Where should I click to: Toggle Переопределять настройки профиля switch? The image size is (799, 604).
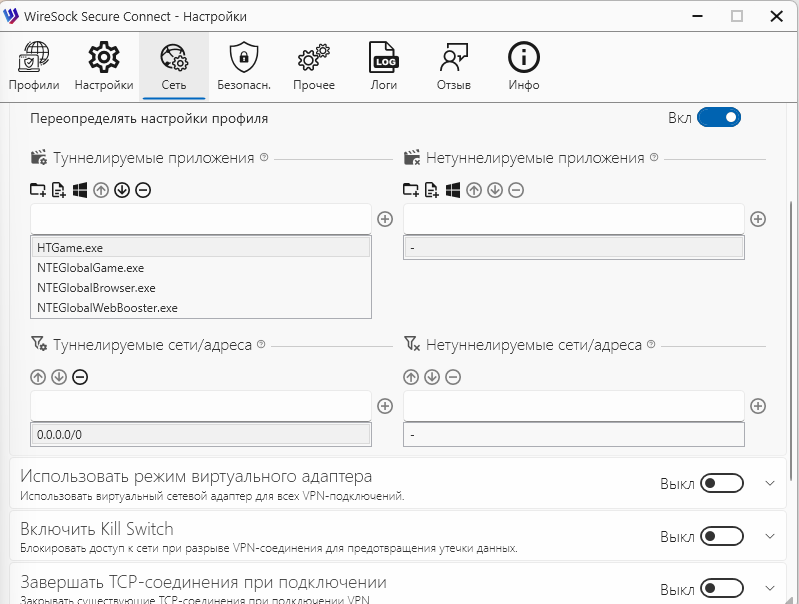point(718,118)
